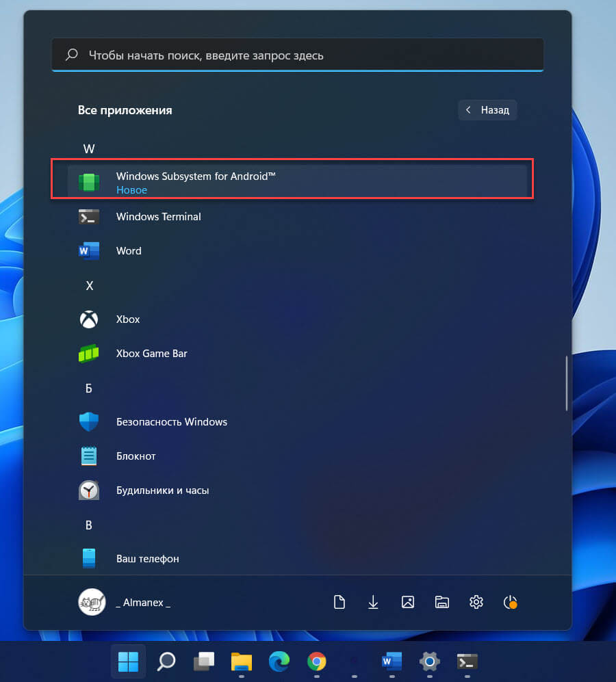The width and height of the screenshot is (616, 682).
Task: Open Word from the all apps list
Action: click(297, 251)
